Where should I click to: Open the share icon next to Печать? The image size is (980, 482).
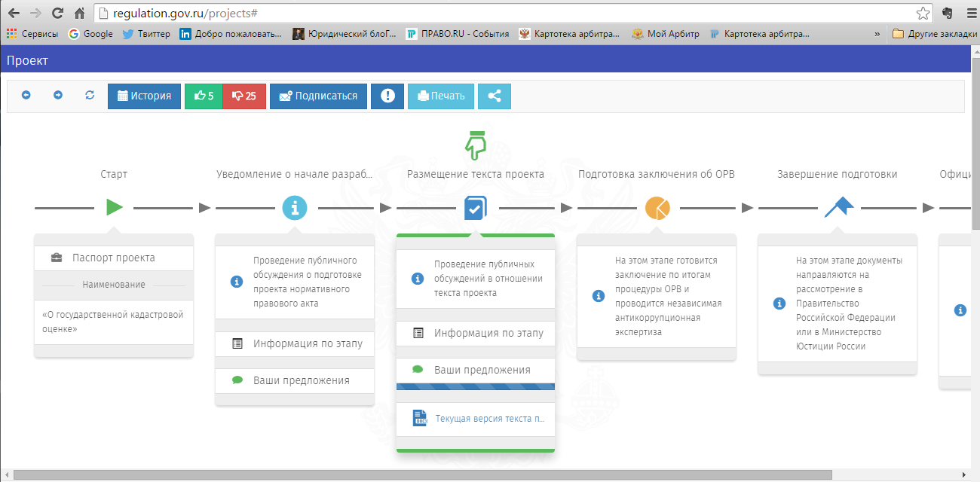tap(495, 96)
